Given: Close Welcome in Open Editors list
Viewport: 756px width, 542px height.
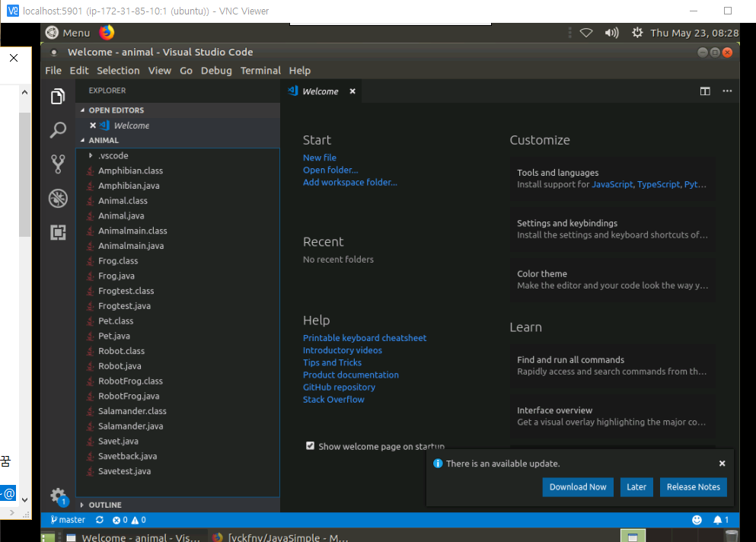Looking at the screenshot, I should [x=93, y=126].
